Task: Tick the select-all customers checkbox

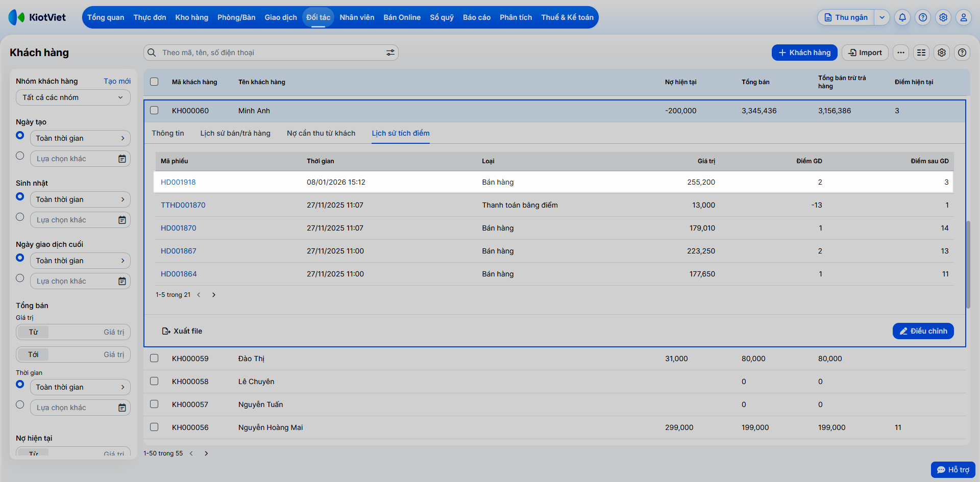Action: (154, 82)
